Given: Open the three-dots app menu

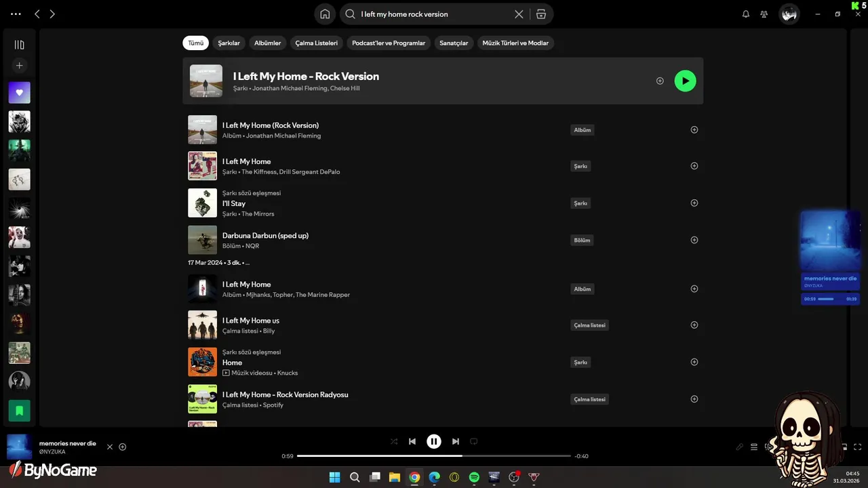Looking at the screenshot, I should click(x=16, y=14).
